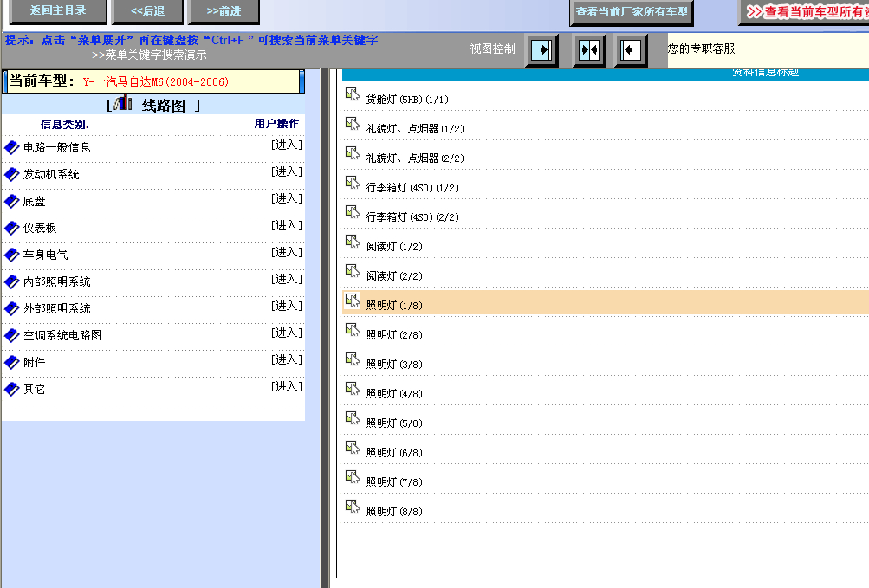Screen dimensions: 869x588
Task: Click the blue book icon beside 内部照明系统
Action: coord(11,281)
